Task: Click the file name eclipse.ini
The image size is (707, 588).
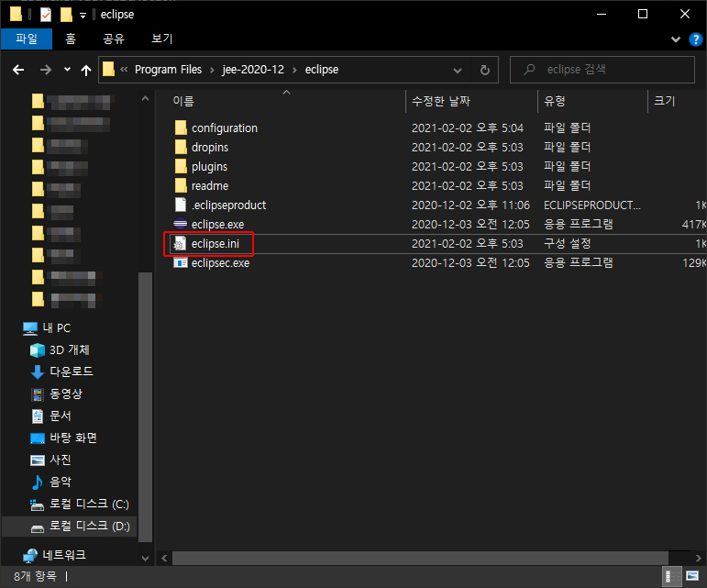Action: point(215,244)
